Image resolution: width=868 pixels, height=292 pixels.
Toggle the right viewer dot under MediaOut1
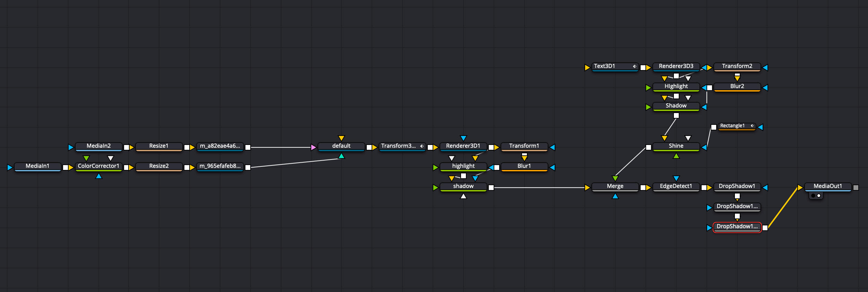coord(819,196)
